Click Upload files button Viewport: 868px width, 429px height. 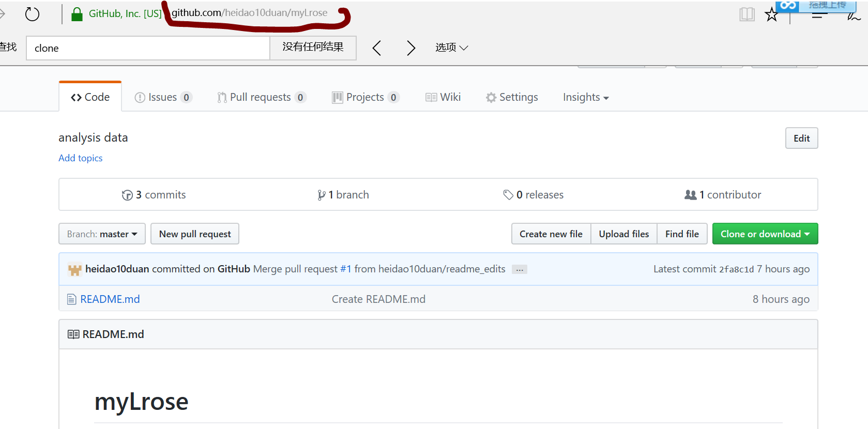tap(624, 234)
